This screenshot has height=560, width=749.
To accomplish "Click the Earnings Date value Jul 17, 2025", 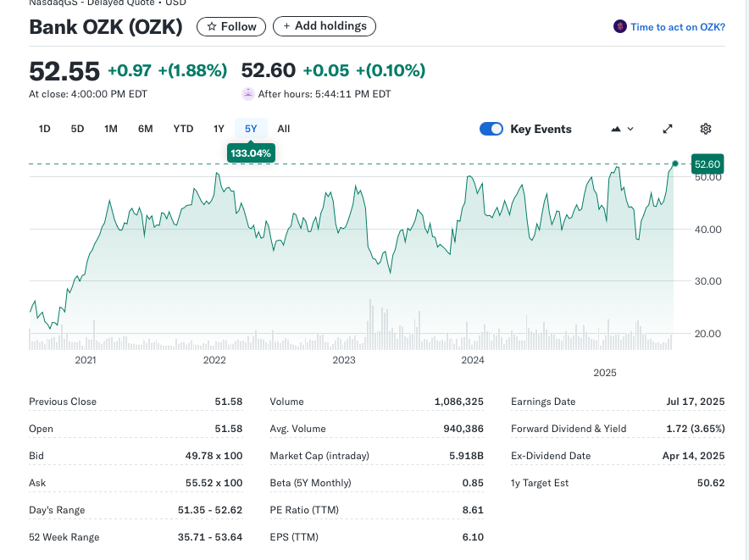I will click(695, 402).
